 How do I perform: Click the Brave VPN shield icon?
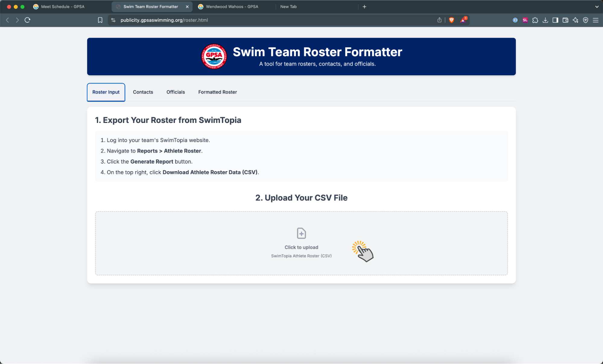click(586, 20)
